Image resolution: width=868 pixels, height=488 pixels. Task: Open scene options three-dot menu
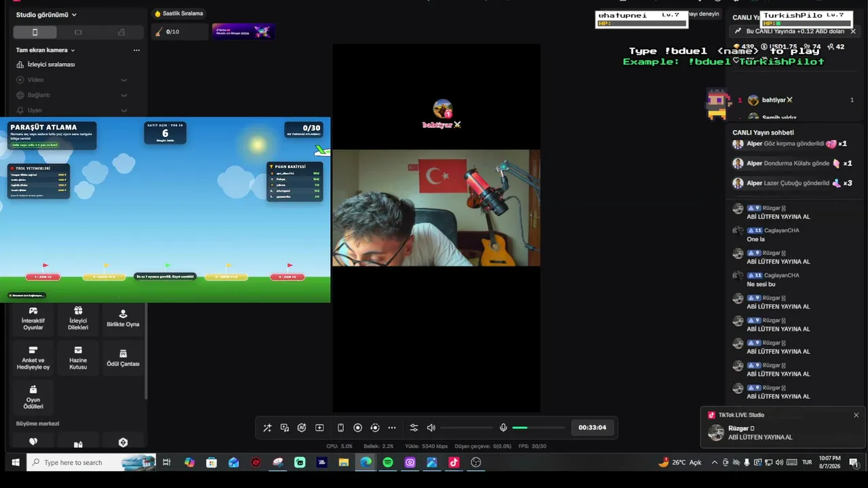136,50
